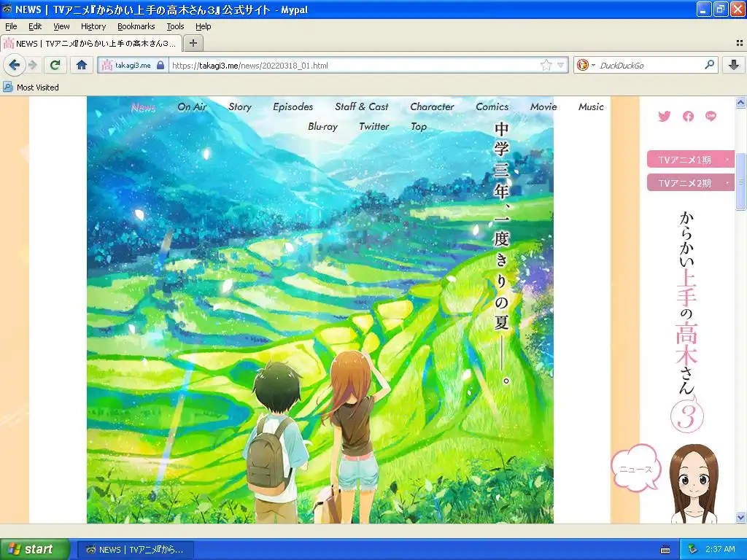Click the system tray icon beside the clock

pos(693,550)
